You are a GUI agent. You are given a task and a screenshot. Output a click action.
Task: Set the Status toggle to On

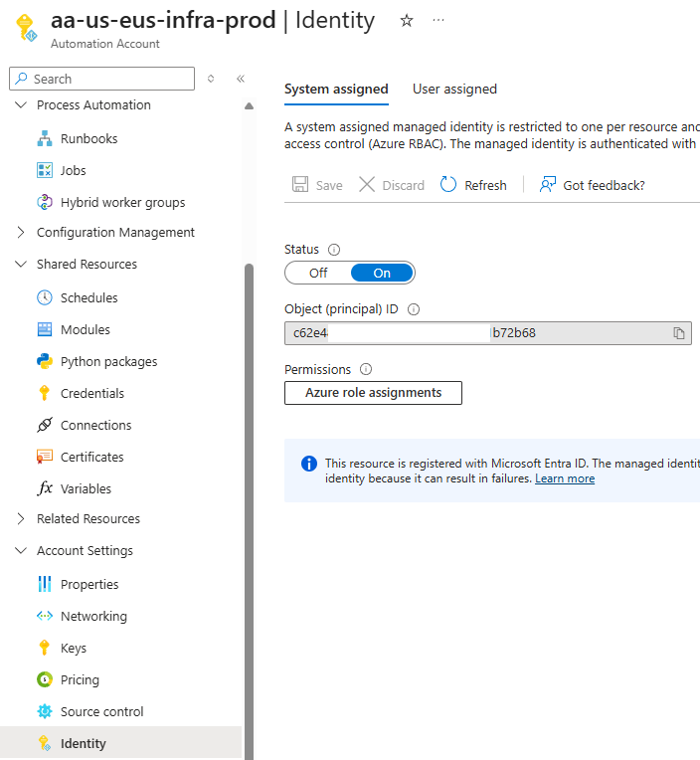[382, 273]
